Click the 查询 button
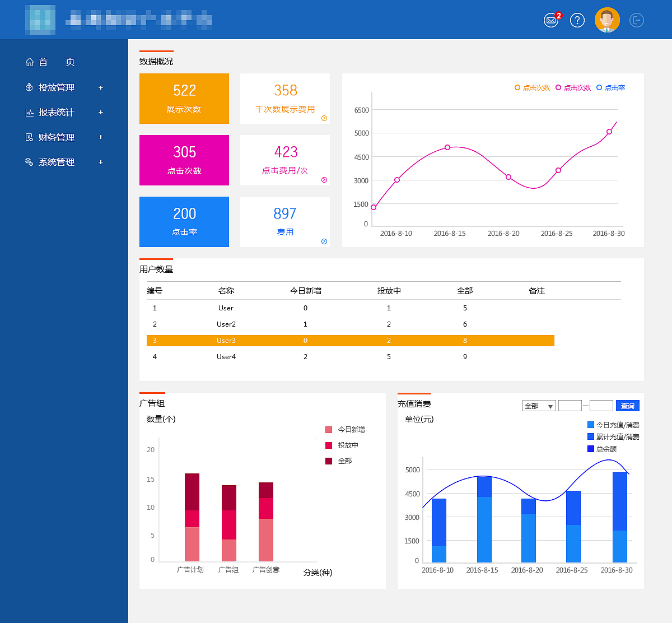Image resolution: width=672 pixels, height=623 pixels. (x=627, y=406)
